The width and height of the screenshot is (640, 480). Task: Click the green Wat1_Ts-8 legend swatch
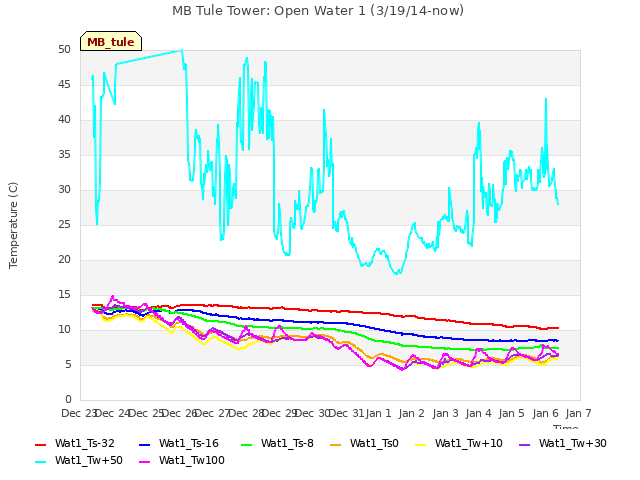coord(247,444)
